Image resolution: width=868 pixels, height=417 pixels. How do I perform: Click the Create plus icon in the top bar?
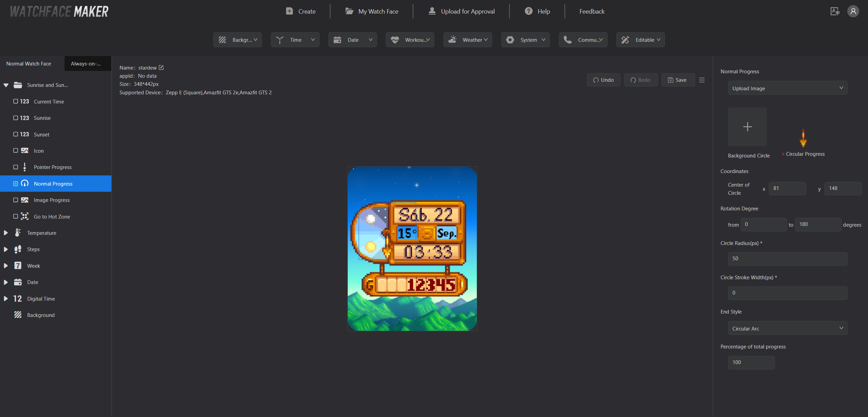(289, 11)
